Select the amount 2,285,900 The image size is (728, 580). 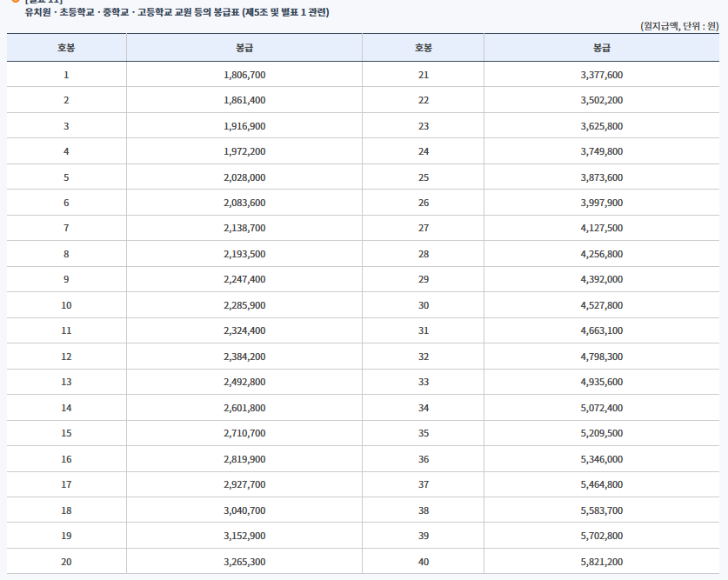click(x=244, y=305)
